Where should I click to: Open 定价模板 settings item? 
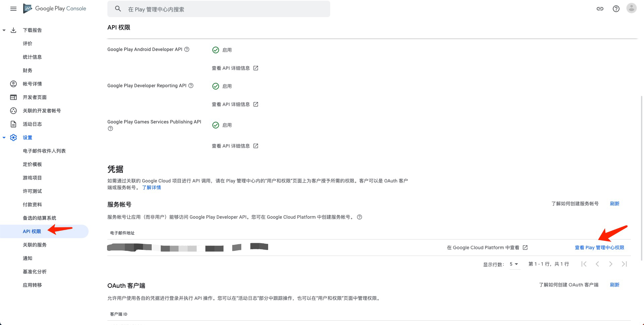[x=32, y=164]
